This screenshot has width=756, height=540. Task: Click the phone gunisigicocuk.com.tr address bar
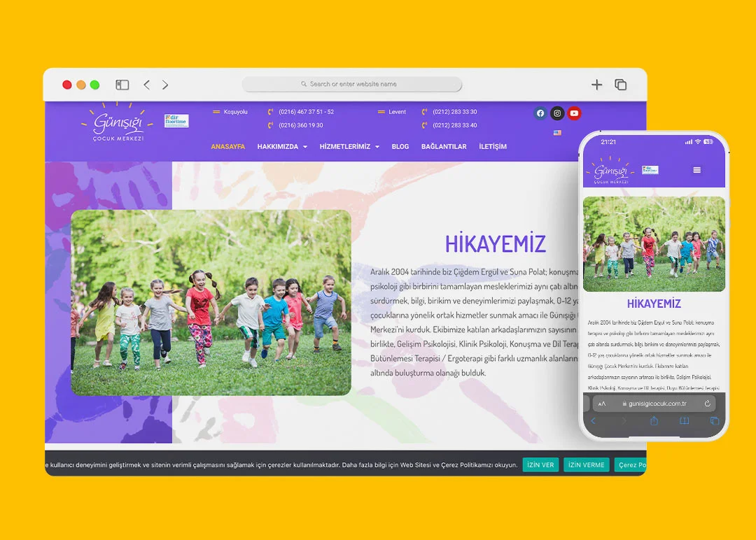(x=654, y=404)
